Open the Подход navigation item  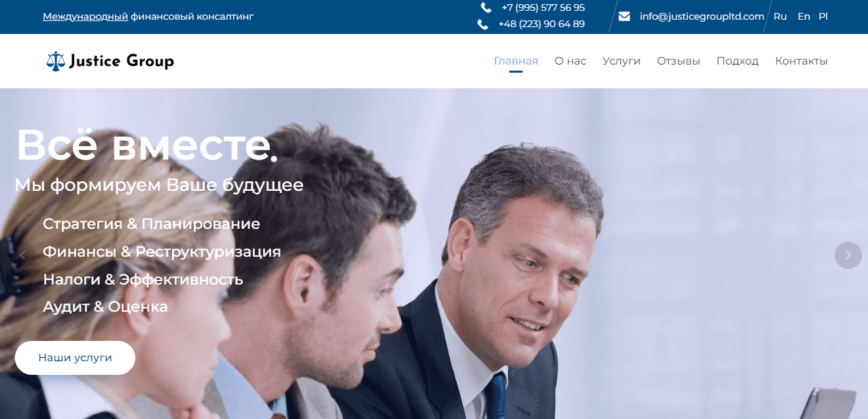(x=737, y=60)
